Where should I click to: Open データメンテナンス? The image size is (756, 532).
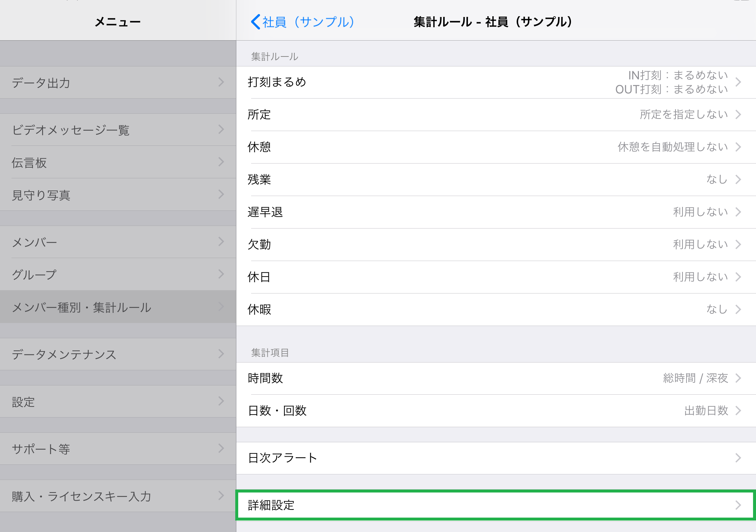pos(118,354)
